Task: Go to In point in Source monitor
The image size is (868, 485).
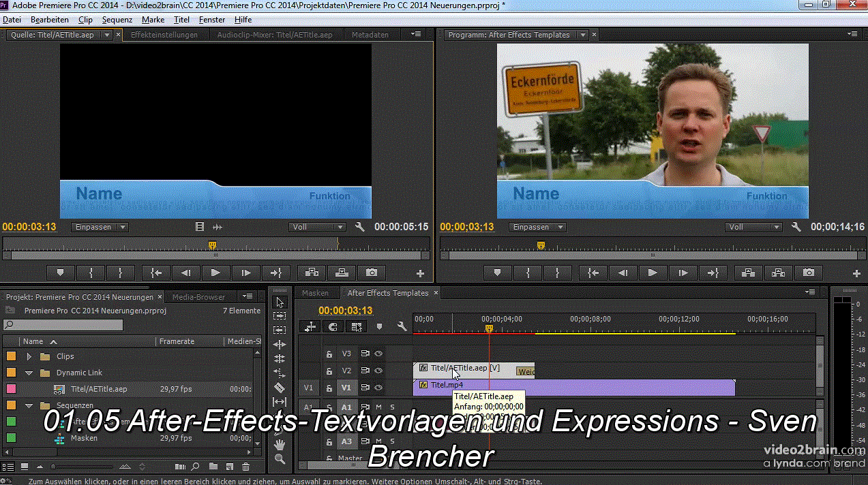Action: coord(156,272)
